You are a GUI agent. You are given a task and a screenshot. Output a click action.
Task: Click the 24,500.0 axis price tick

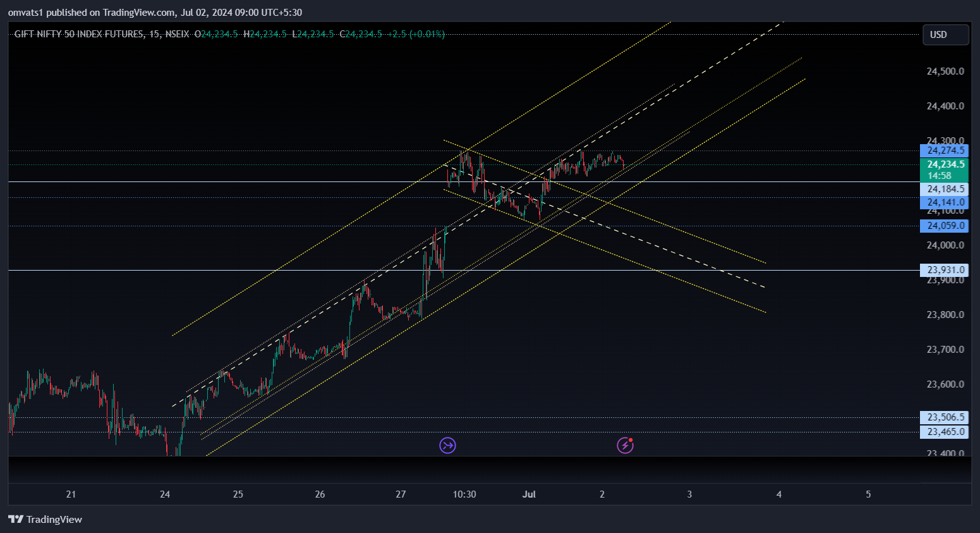tap(945, 71)
